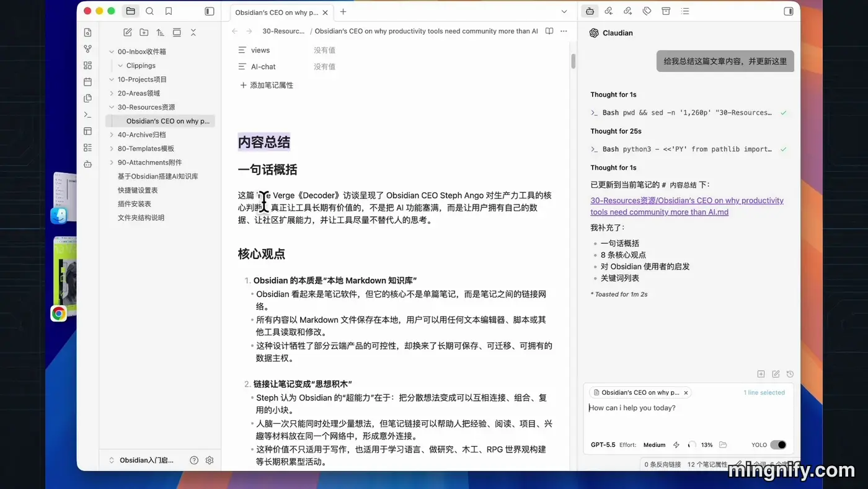Close the Obsidian's CEO note tab

(326, 12)
